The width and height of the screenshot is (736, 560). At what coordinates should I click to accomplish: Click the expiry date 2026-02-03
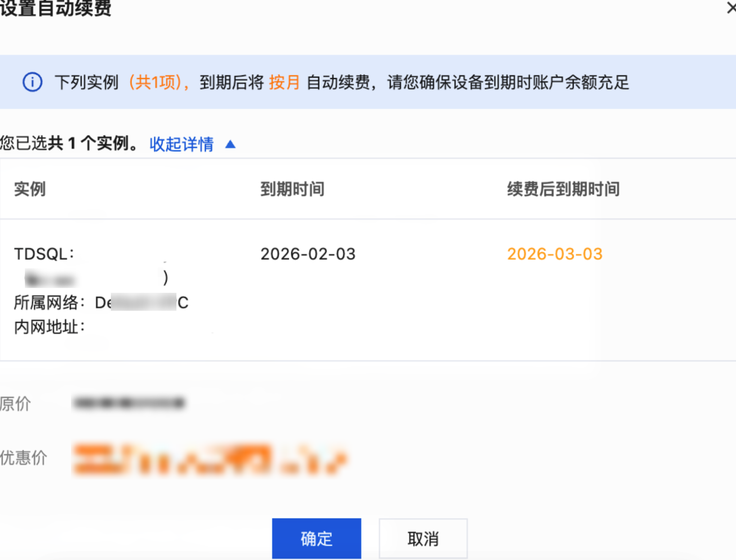[x=308, y=254]
